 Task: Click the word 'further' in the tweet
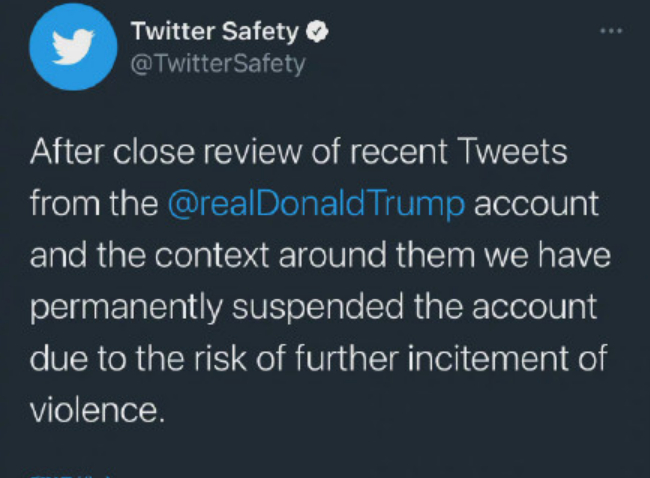click(x=346, y=359)
